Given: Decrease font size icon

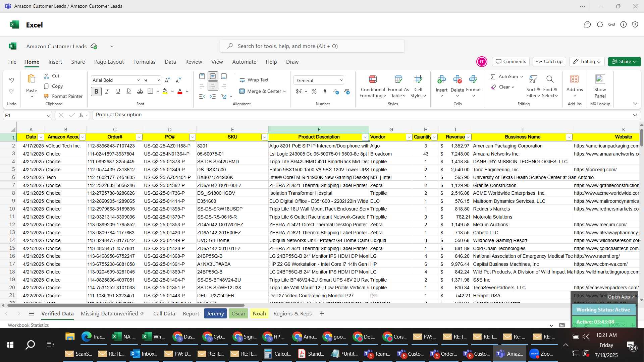Looking at the screenshot, I should click(178, 80).
